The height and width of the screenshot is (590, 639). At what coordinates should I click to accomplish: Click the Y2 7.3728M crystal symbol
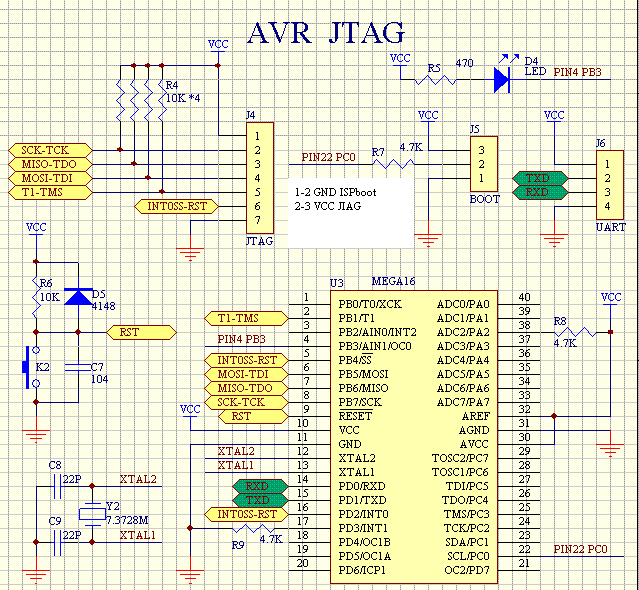(x=92, y=514)
